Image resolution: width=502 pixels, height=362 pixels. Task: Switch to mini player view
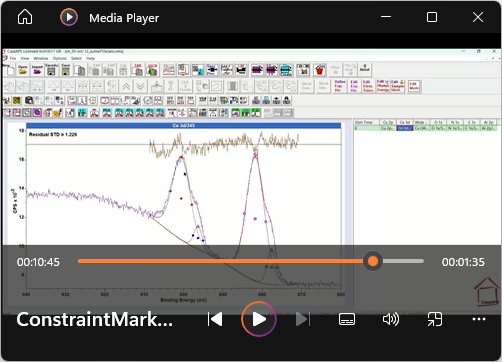coord(435,319)
